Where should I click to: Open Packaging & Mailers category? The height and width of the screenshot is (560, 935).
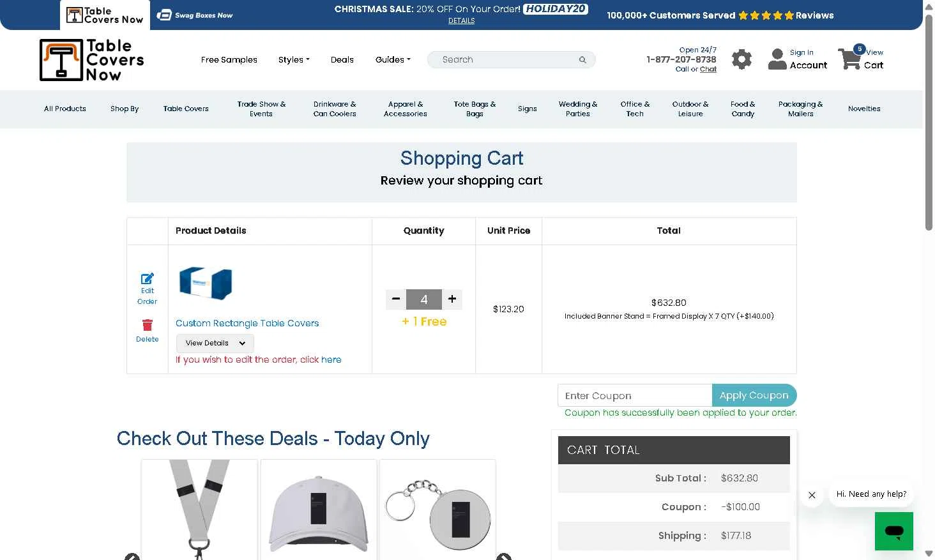800,109
